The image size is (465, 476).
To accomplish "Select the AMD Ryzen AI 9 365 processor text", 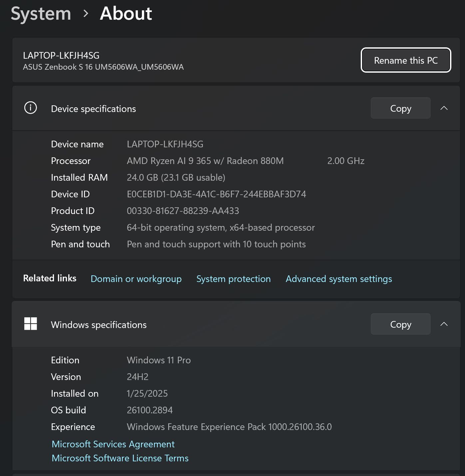I will (205, 161).
